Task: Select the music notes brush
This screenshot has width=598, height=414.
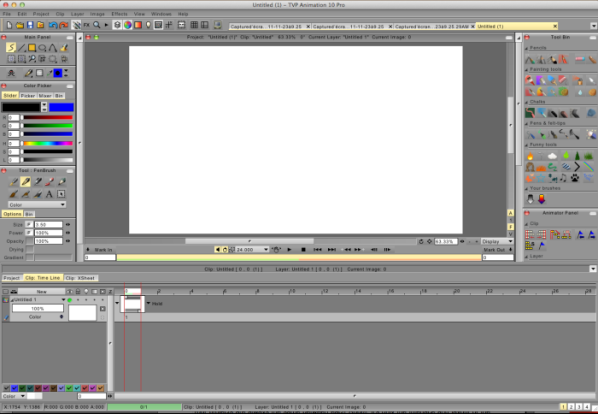Action: click(x=563, y=178)
